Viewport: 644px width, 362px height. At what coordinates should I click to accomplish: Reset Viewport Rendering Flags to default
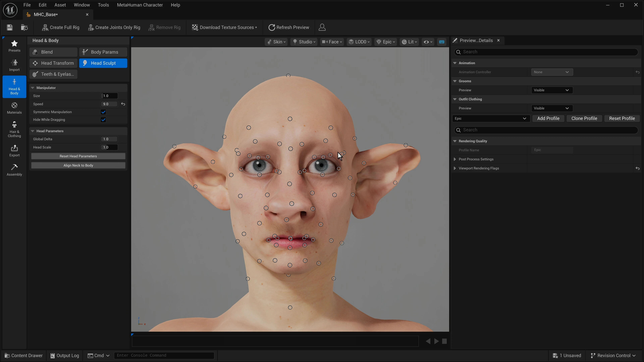pyautogui.click(x=637, y=168)
